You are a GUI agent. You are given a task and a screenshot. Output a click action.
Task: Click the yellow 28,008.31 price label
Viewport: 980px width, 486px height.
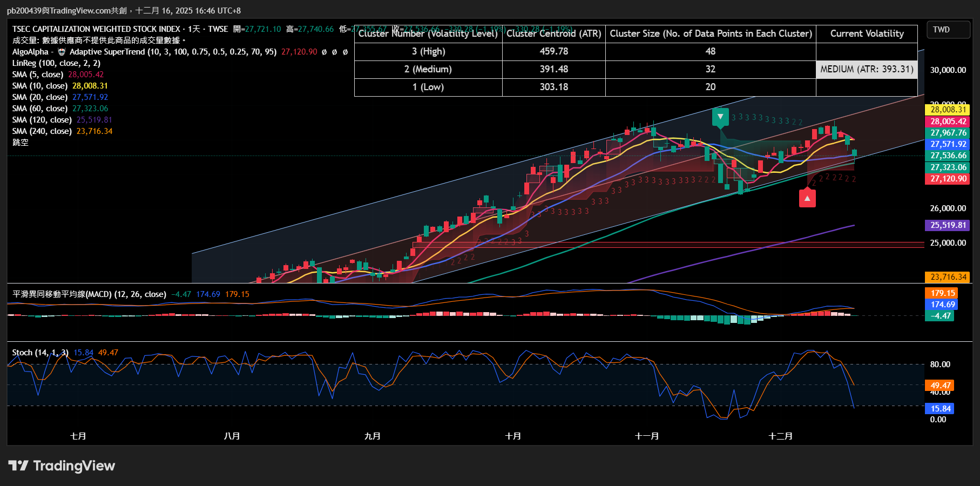click(948, 110)
